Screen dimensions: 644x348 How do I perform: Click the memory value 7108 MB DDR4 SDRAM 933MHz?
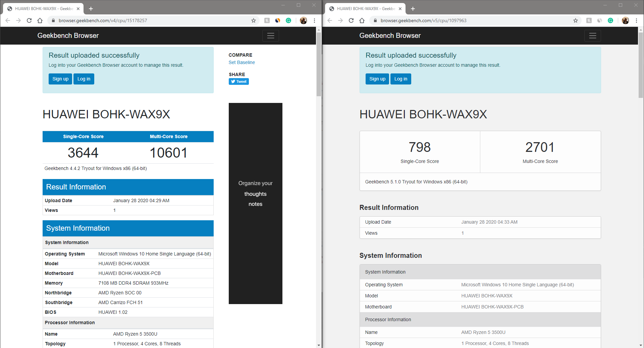(x=133, y=283)
